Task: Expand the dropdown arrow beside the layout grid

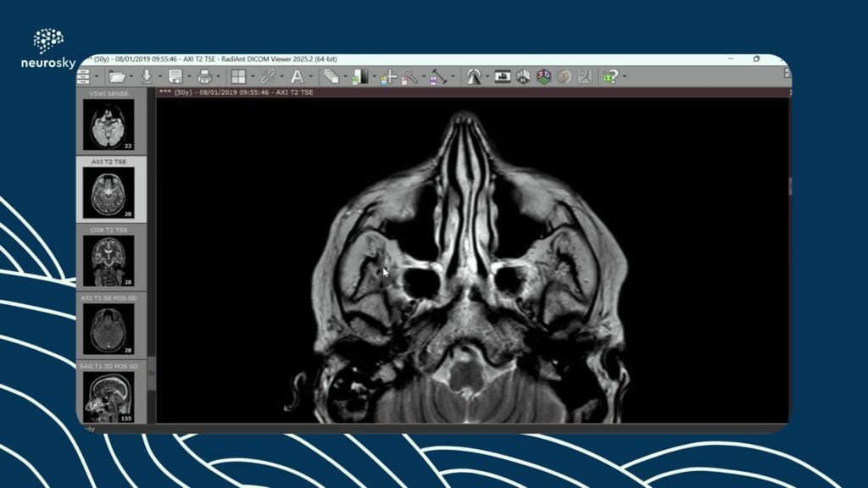Action: (253, 77)
